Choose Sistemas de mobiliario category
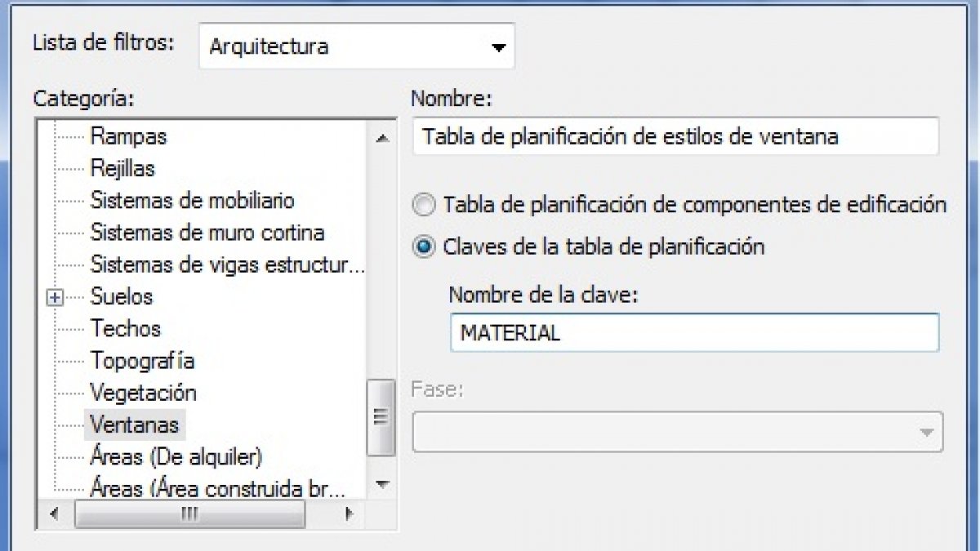This screenshot has width=980, height=551. tap(192, 201)
